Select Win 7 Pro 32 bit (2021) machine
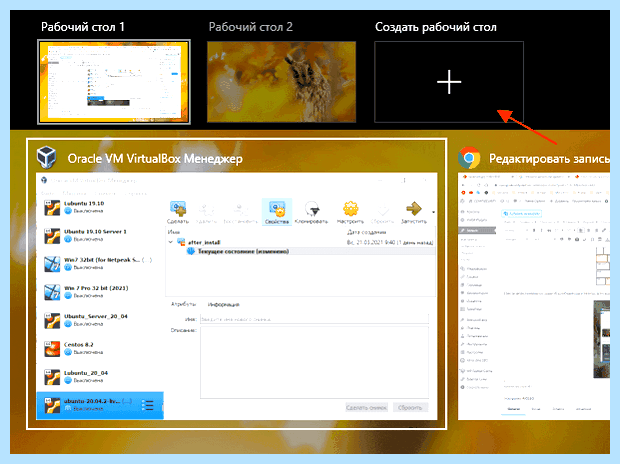The height and width of the screenshot is (464, 620). (x=100, y=292)
